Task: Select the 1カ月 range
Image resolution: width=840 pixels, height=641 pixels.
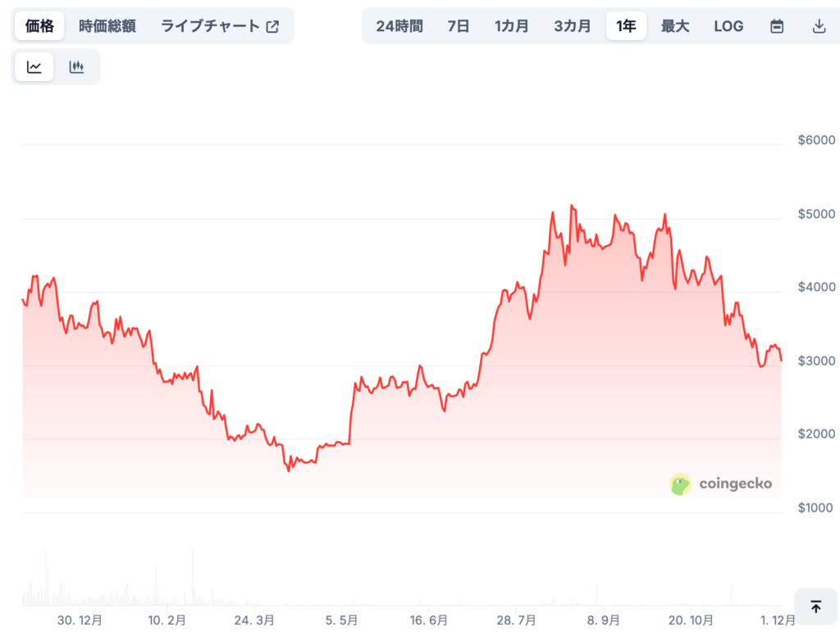Action: coord(511,25)
